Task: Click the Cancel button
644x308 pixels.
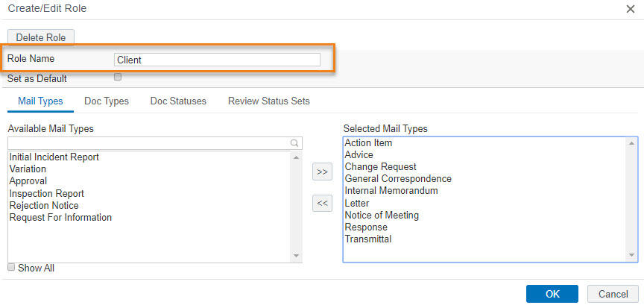Action: 613,294
